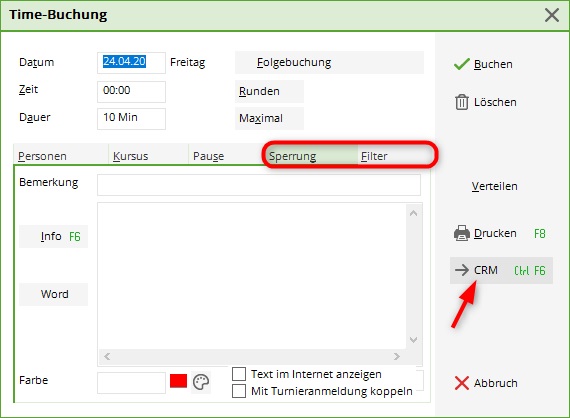570x418 pixels.
Task: Click the CRM arrow icon
Action: point(462,270)
